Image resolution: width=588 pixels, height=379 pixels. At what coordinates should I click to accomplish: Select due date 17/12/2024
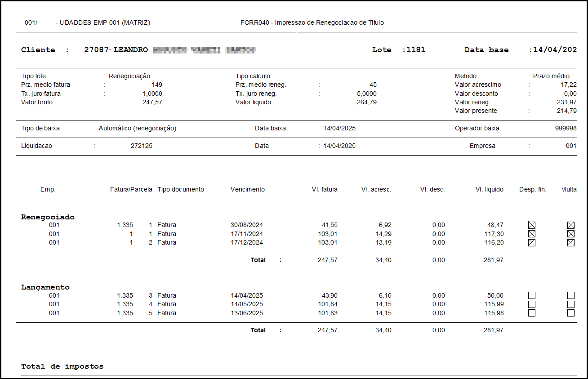[247, 242]
